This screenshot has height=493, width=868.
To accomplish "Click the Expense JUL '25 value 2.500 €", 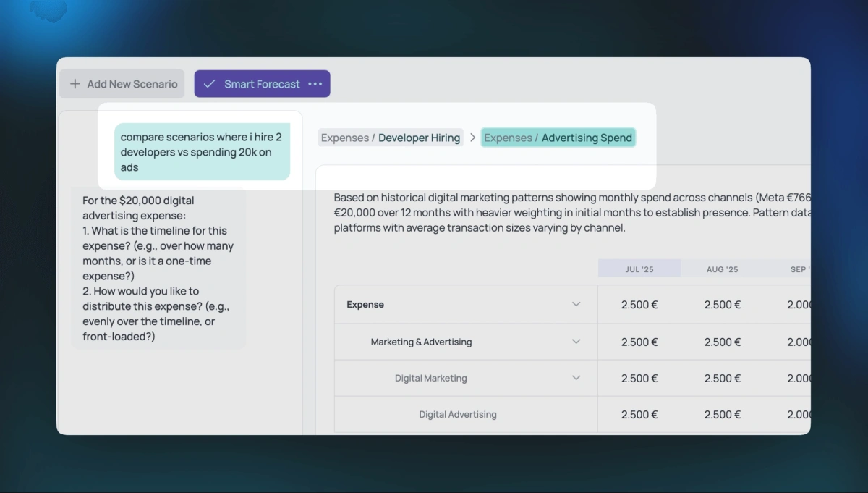I will click(639, 305).
